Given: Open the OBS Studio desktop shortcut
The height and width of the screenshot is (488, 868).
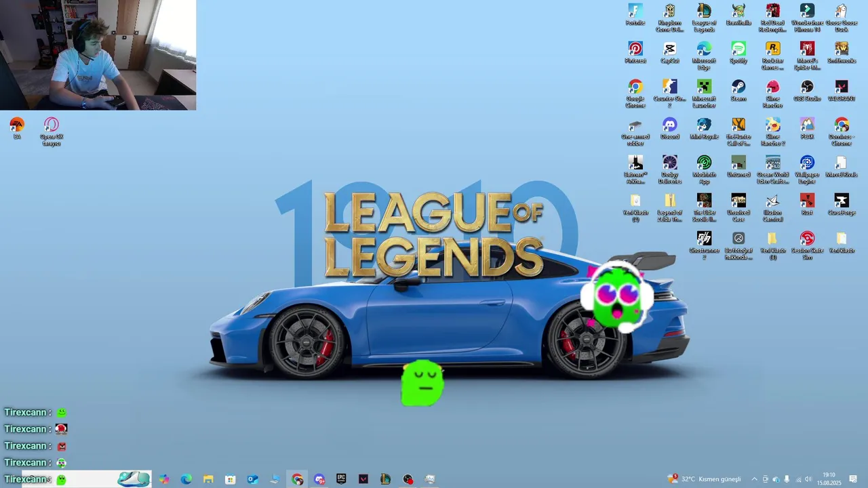Looking at the screenshot, I should (807, 91).
